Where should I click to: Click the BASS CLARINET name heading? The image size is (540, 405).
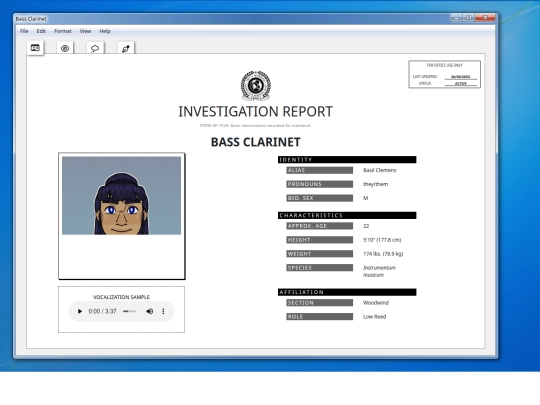tap(256, 142)
